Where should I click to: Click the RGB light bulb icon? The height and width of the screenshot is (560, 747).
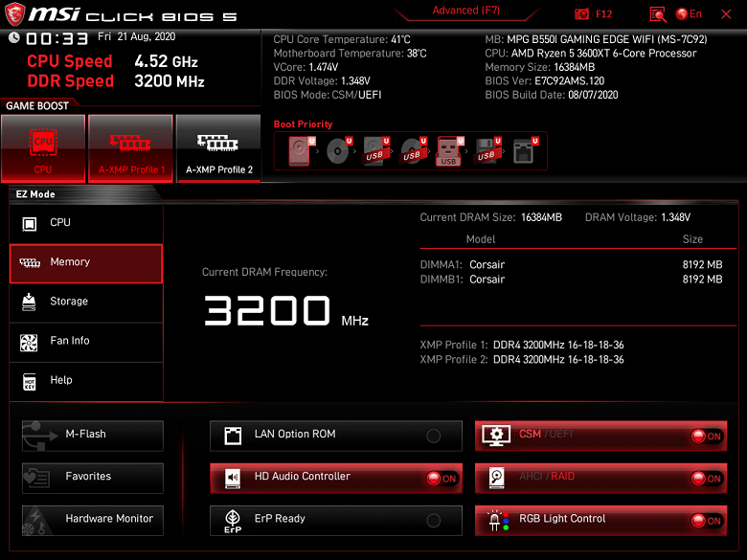498,521
